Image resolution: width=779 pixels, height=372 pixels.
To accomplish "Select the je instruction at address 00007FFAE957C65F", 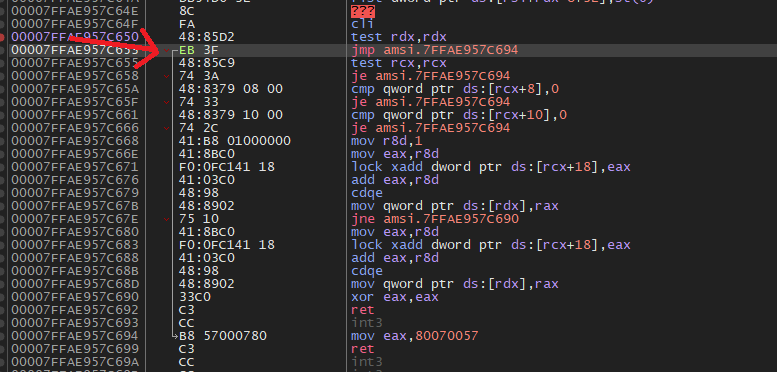I will pos(430,102).
